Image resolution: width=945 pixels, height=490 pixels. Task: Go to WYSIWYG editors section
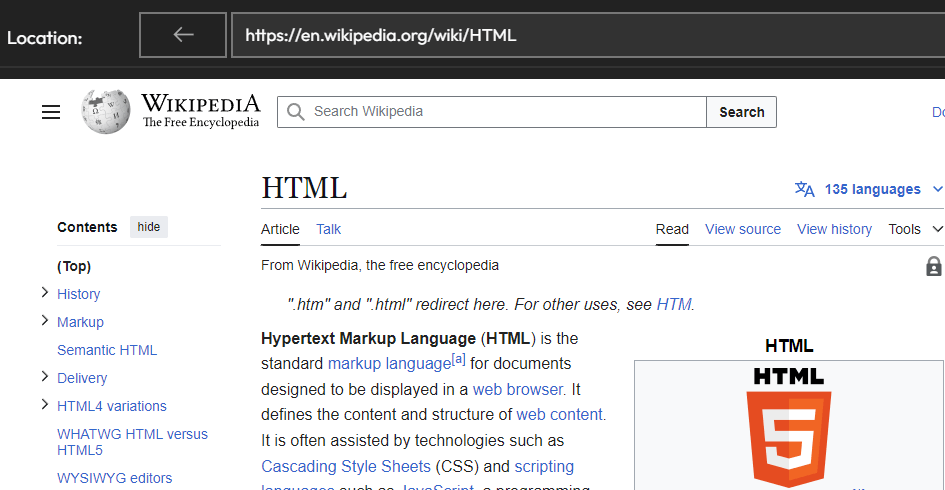[x=115, y=478]
